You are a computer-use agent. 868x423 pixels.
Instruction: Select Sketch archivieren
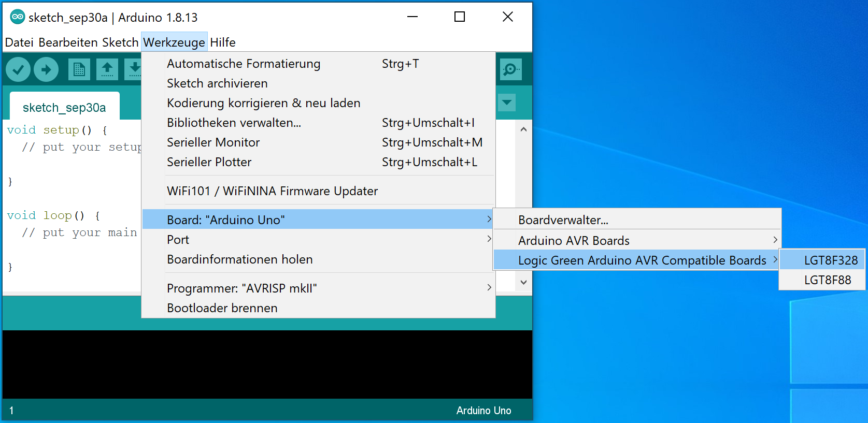click(x=318, y=83)
